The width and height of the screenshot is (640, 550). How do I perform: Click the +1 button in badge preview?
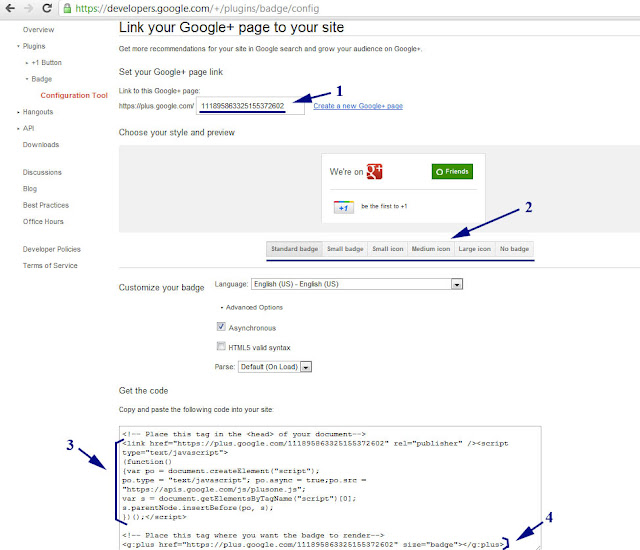(x=343, y=207)
